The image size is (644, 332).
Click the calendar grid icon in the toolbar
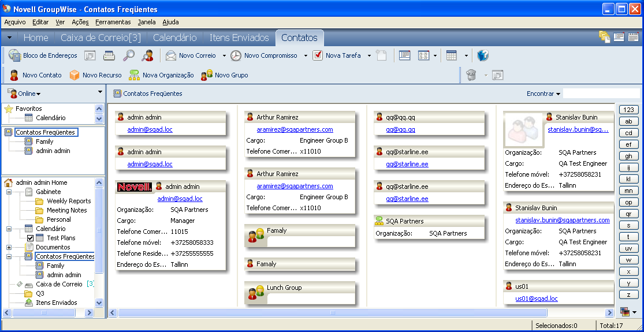tap(452, 55)
